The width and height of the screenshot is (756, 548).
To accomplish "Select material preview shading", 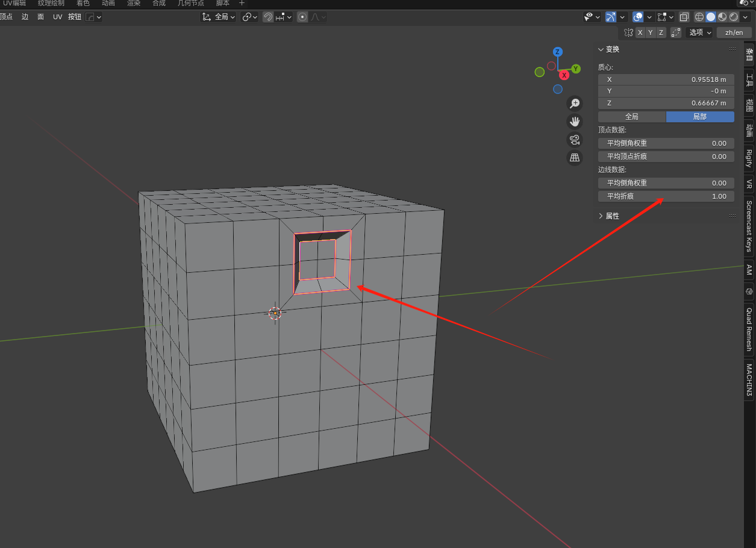I will click(x=722, y=17).
